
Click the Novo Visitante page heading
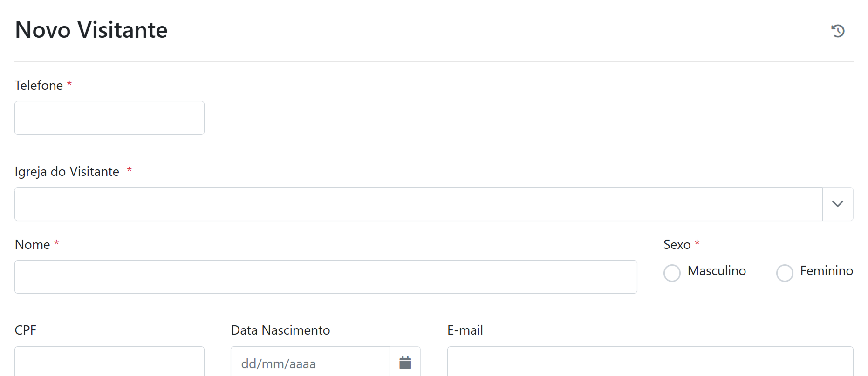[91, 30]
